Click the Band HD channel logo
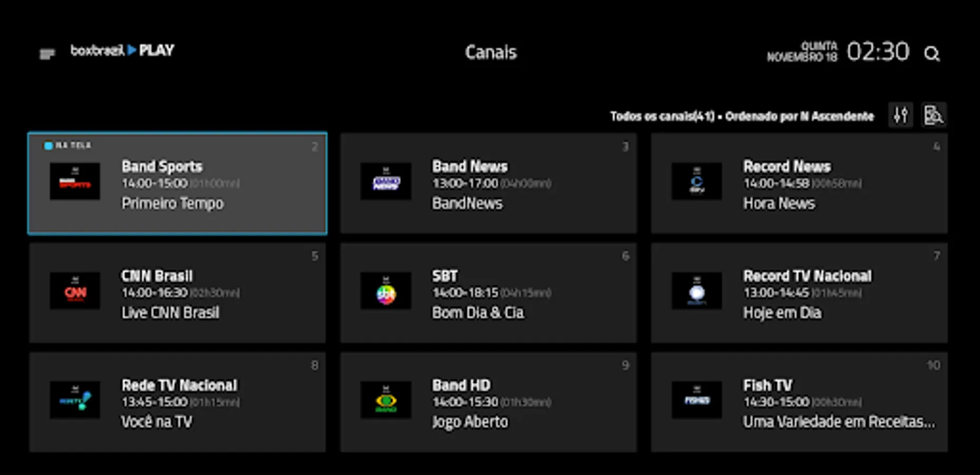This screenshot has height=475, width=980. tap(386, 400)
